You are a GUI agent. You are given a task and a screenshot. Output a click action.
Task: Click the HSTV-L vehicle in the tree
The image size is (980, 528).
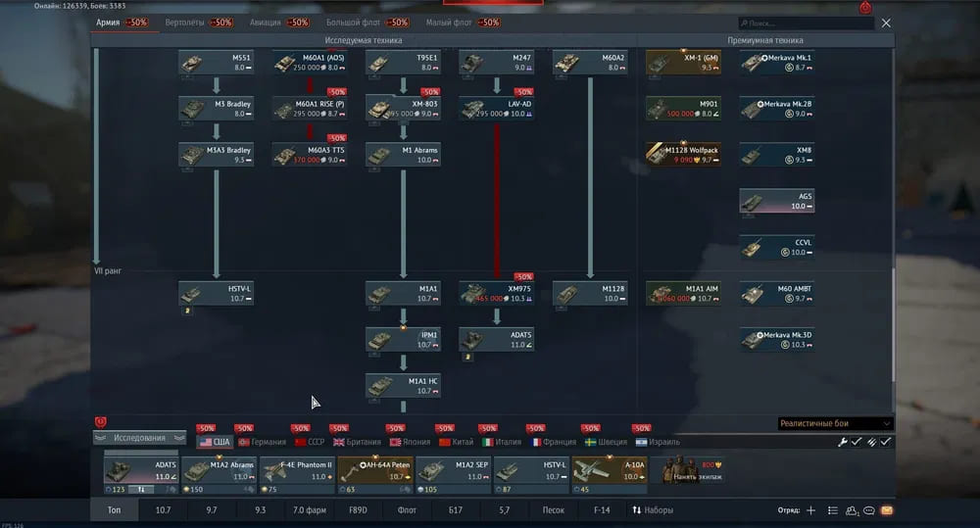coord(216,293)
